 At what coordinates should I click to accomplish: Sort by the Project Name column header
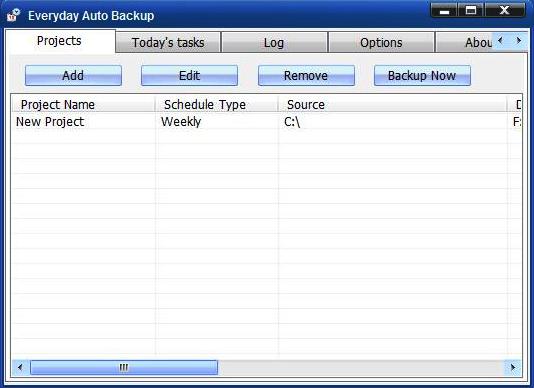coord(83,104)
